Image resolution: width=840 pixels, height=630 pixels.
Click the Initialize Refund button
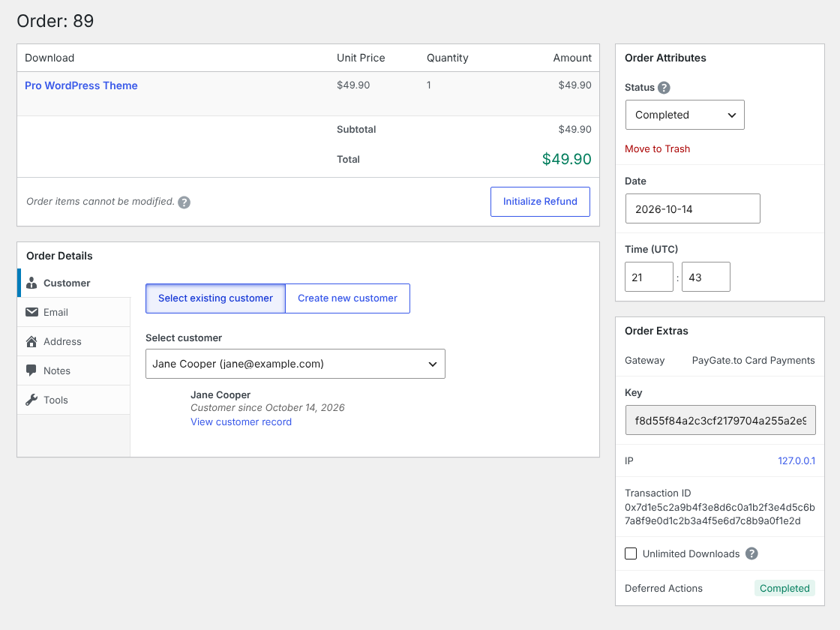click(540, 202)
